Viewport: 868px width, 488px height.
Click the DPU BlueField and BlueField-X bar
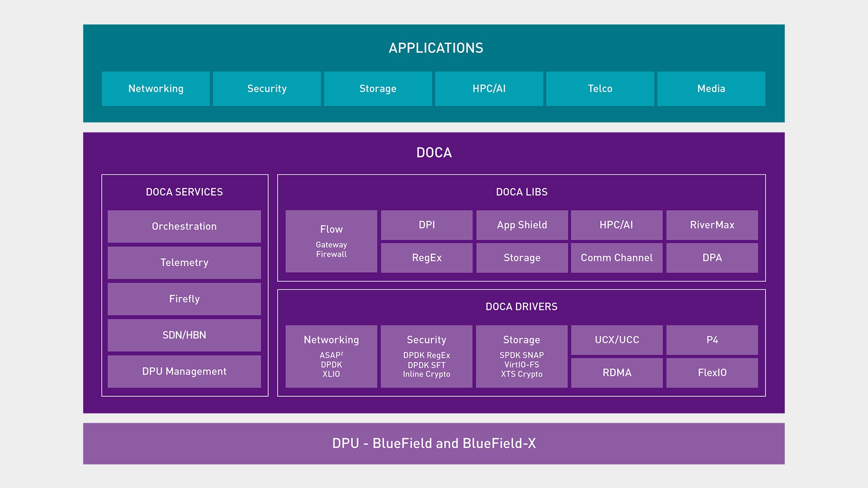click(434, 443)
